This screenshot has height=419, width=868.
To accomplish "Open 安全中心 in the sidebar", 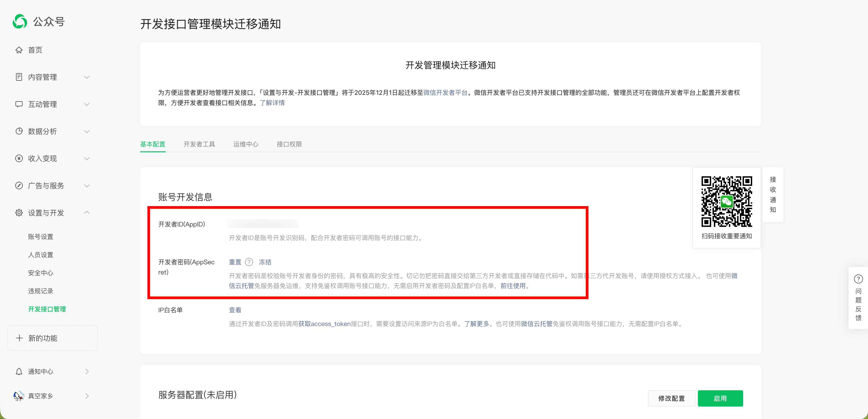I will click(x=40, y=273).
